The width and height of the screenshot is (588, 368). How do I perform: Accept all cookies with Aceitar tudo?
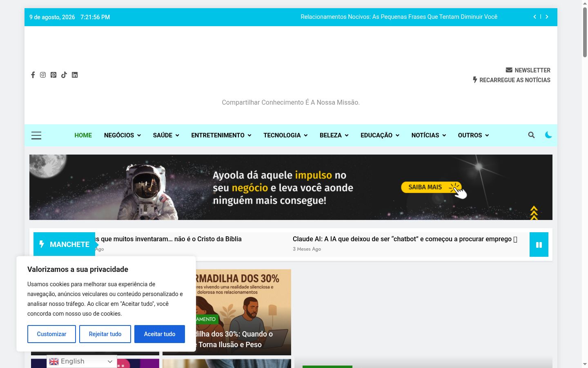160,334
